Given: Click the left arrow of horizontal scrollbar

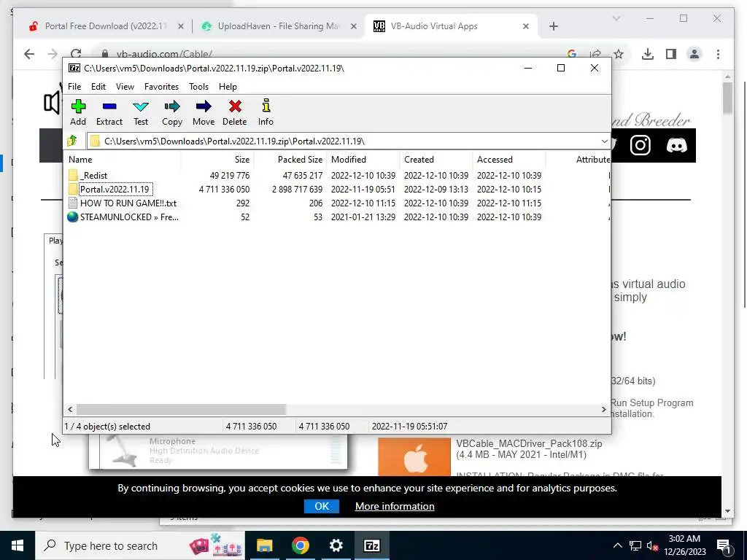Looking at the screenshot, I should pyautogui.click(x=71, y=410).
